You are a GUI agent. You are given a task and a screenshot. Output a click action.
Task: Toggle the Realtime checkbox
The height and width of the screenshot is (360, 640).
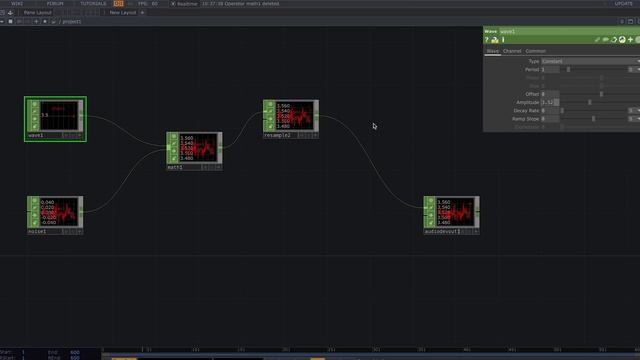click(x=173, y=4)
